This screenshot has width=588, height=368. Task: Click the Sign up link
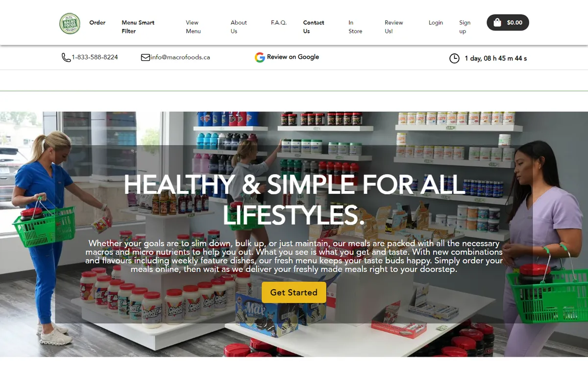point(465,27)
